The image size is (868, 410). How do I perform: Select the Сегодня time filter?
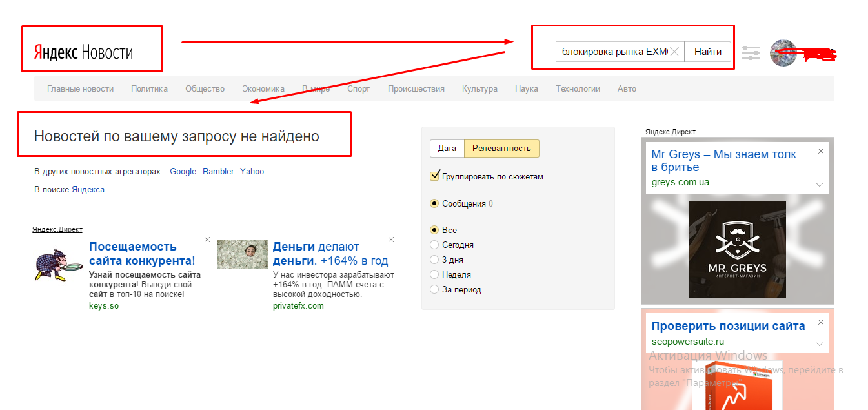click(434, 245)
